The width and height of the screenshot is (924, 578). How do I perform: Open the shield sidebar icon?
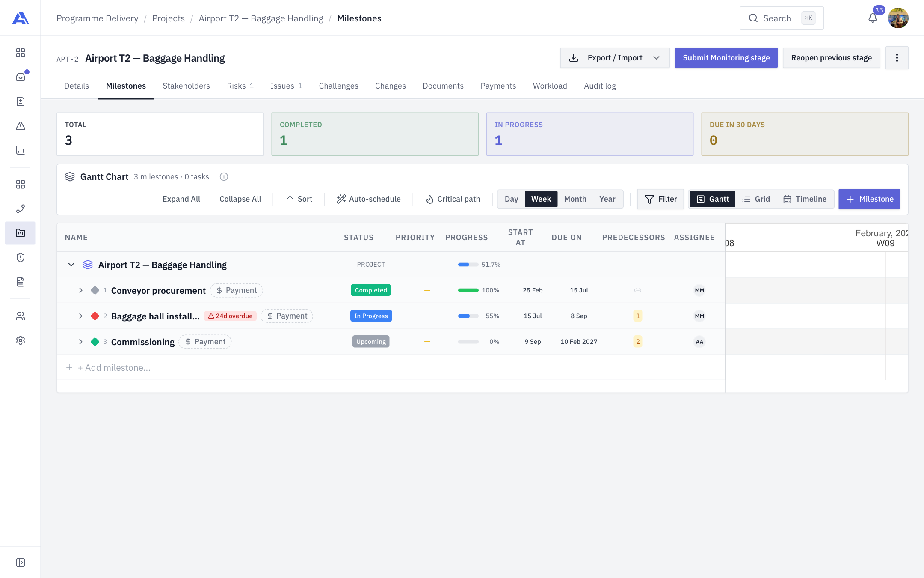click(21, 257)
